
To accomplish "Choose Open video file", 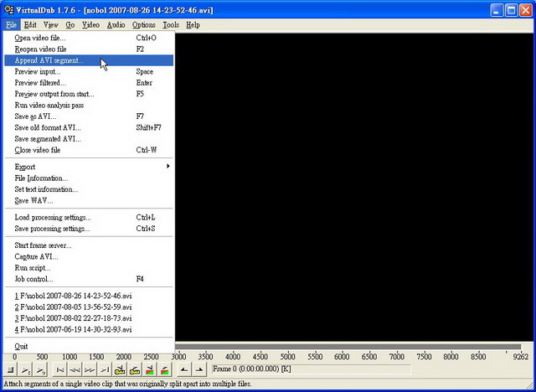I will 89,38.
